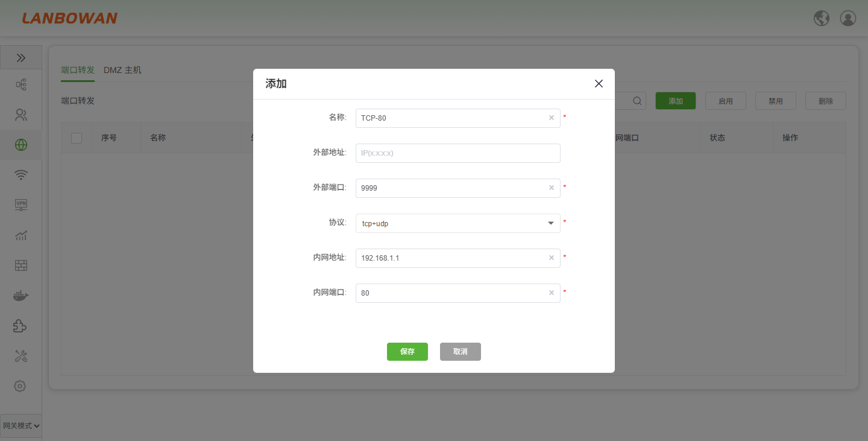Viewport: 868px width, 441px height.
Task: Open the VPN sidebar icon
Action: (21, 205)
